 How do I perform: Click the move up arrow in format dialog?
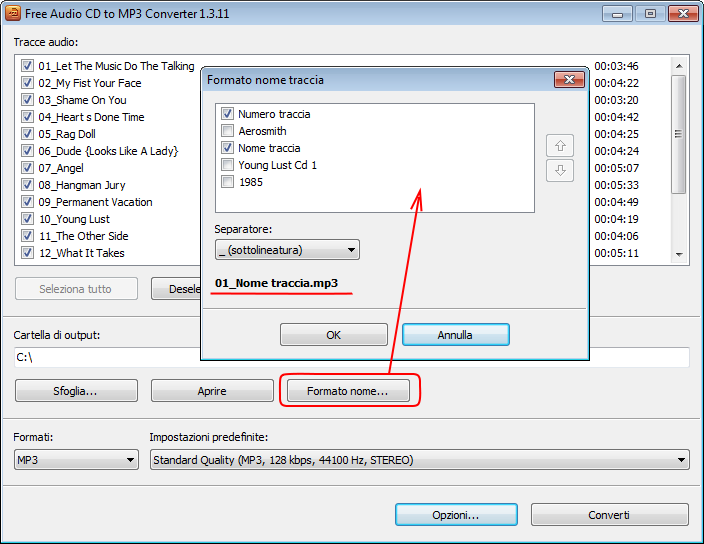click(559, 145)
